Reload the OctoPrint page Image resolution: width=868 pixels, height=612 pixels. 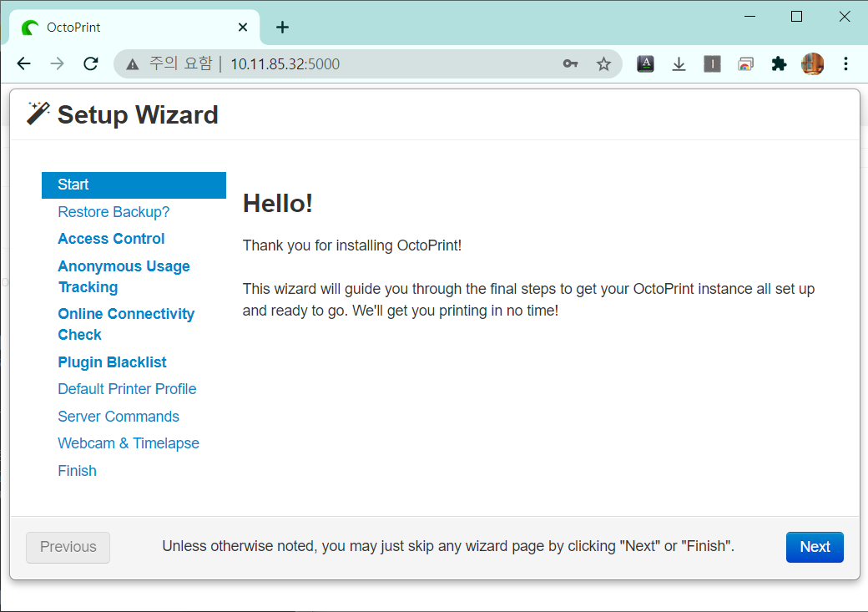[x=91, y=63]
